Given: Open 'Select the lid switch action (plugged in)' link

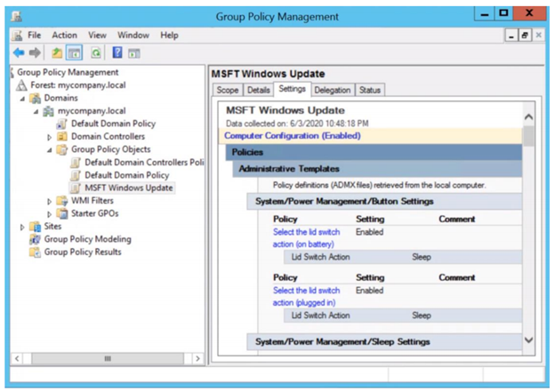Looking at the screenshot, I should [x=306, y=297].
